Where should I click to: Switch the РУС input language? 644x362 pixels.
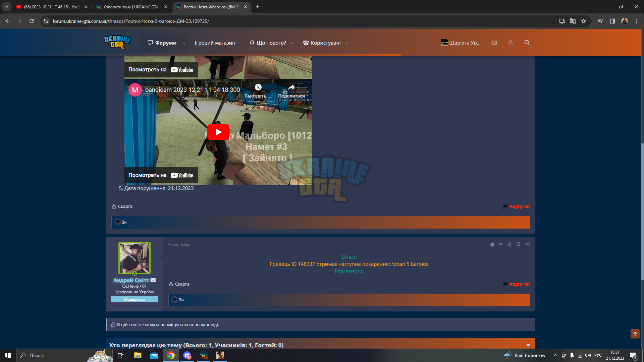pyautogui.click(x=598, y=355)
